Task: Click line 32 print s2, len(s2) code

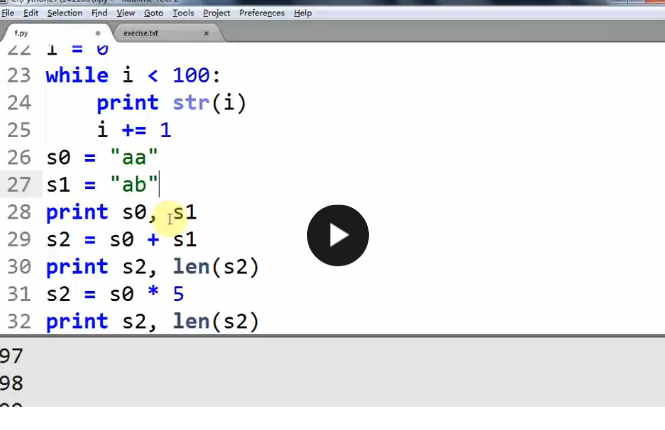Action: point(152,321)
